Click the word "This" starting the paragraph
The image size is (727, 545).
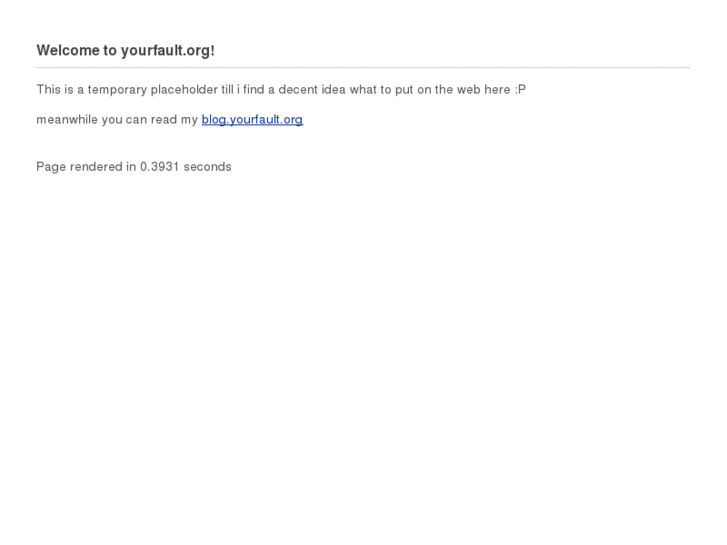pyautogui.click(x=49, y=90)
